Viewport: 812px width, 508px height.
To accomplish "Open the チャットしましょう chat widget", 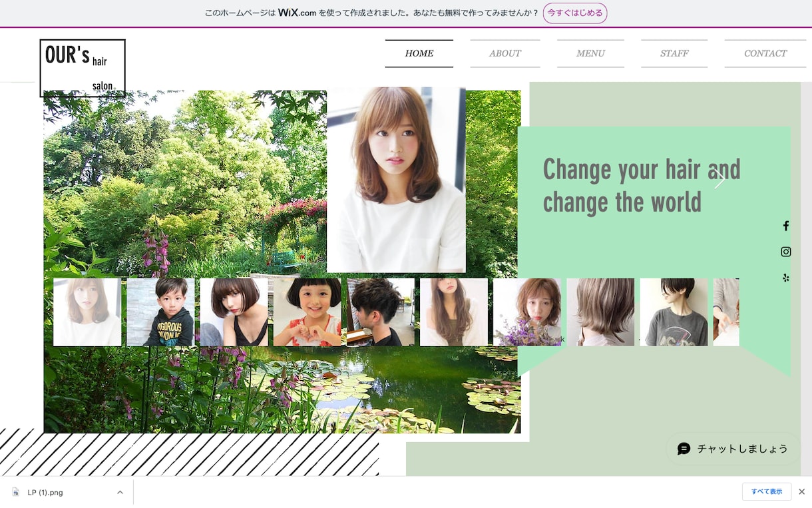I will [x=733, y=449].
